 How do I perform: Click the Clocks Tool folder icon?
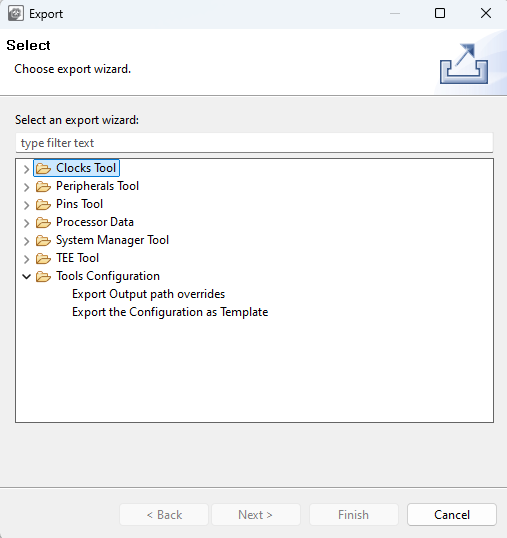point(44,168)
